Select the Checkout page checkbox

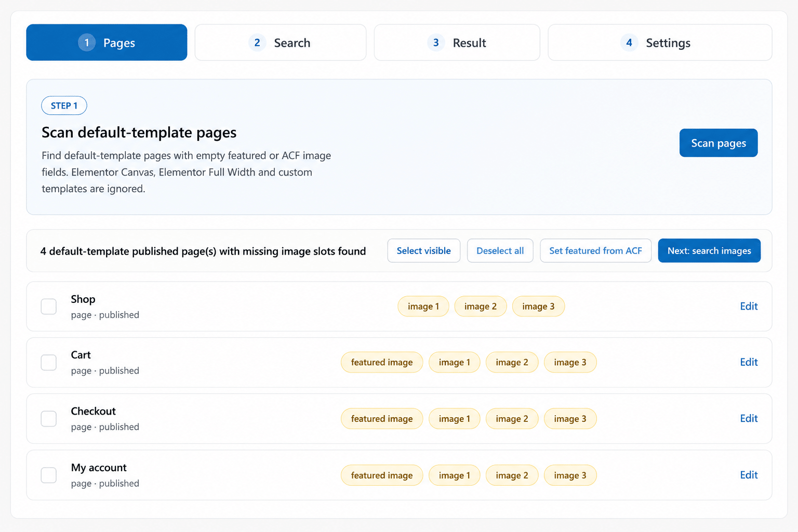pos(49,419)
